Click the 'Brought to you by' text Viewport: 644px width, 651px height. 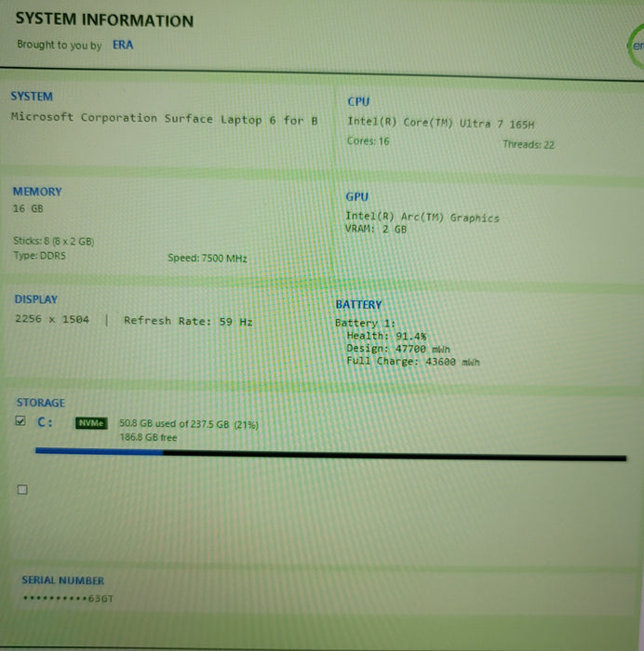click(x=60, y=45)
